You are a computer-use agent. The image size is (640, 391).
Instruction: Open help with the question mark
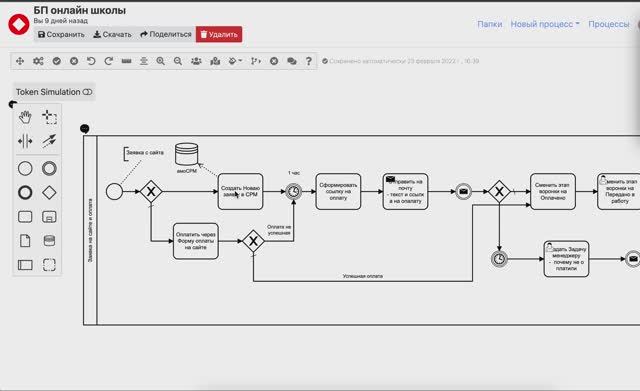pos(309,61)
